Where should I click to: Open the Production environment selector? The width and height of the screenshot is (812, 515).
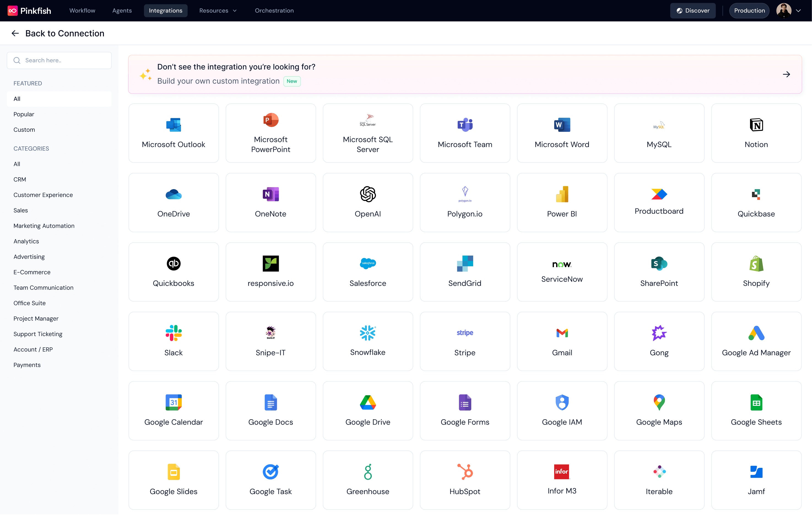click(x=749, y=10)
